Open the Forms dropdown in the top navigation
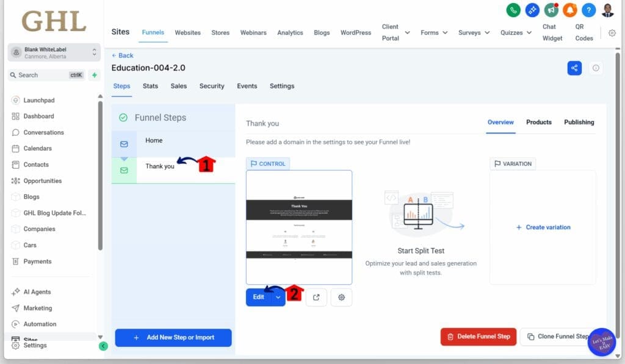The height and width of the screenshot is (364, 625). click(433, 32)
